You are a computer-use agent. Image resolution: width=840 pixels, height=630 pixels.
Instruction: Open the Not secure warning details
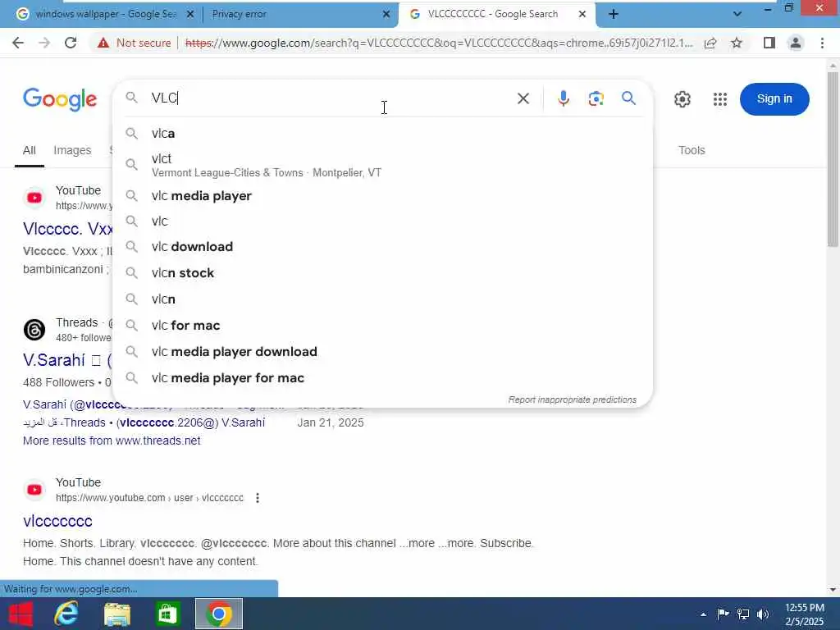coord(134,43)
